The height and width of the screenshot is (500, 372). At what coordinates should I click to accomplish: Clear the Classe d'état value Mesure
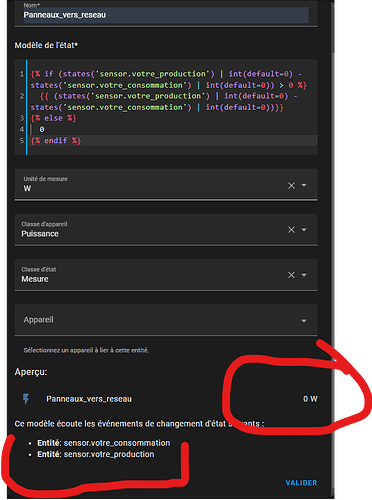(x=291, y=275)
